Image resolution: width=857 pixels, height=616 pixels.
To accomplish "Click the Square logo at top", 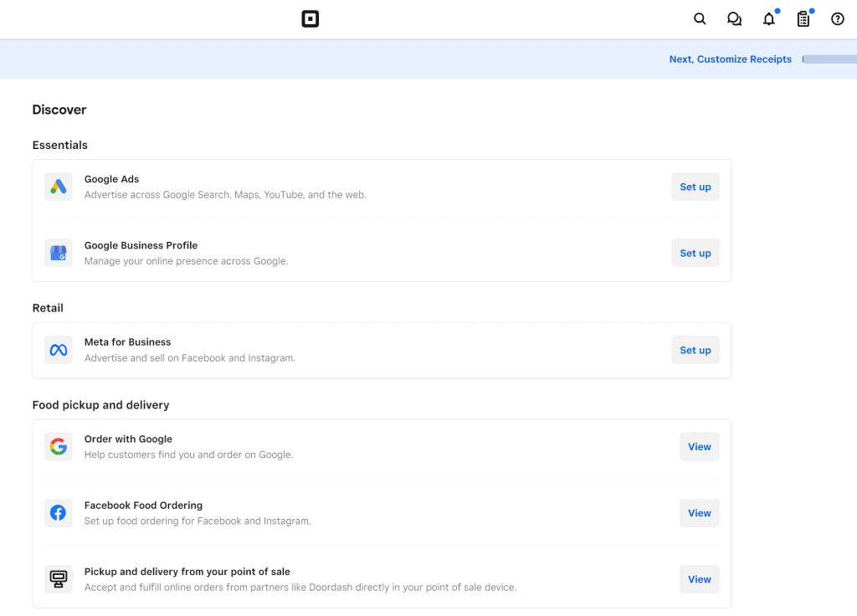I will click(310, 19).
